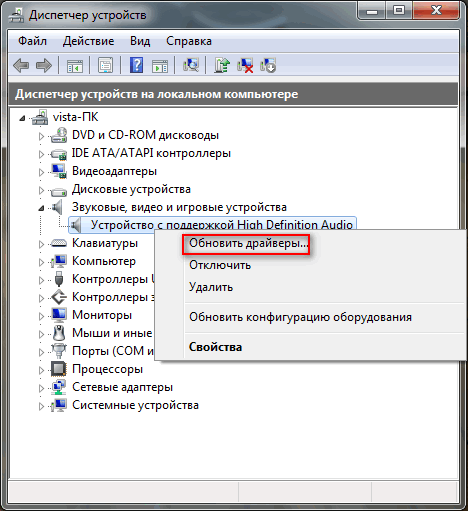Click the Клавиатуры keyboard icon

[59, 243]
